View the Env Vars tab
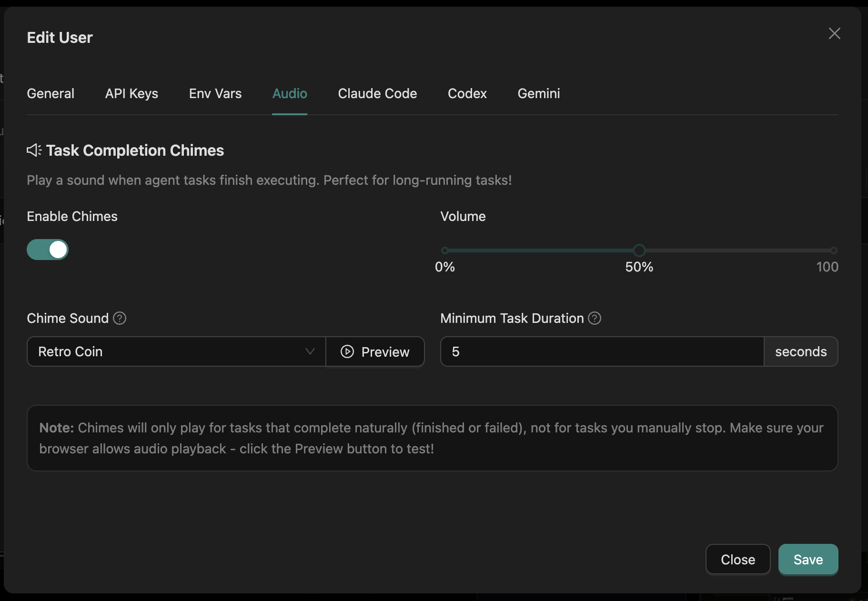868x601 pixels. 215,93
